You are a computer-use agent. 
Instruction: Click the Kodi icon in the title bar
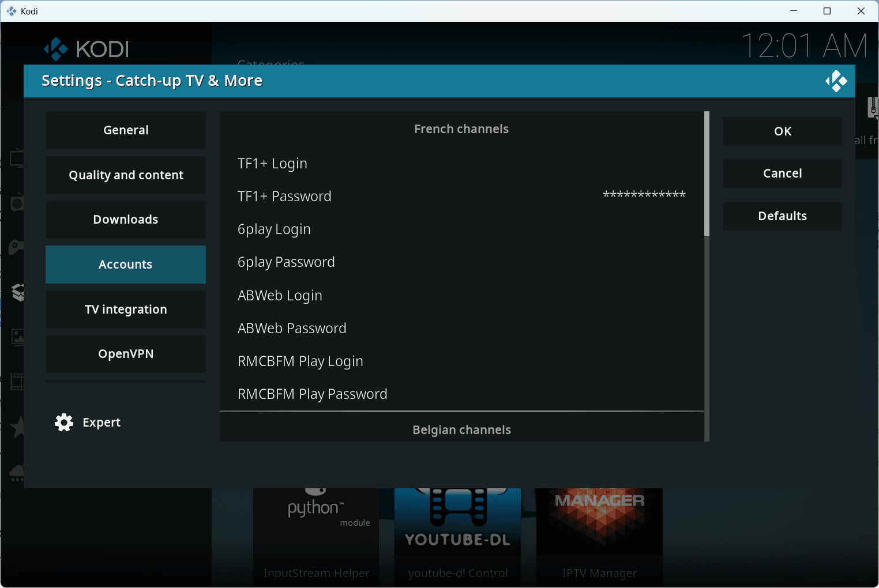point(12,11)
